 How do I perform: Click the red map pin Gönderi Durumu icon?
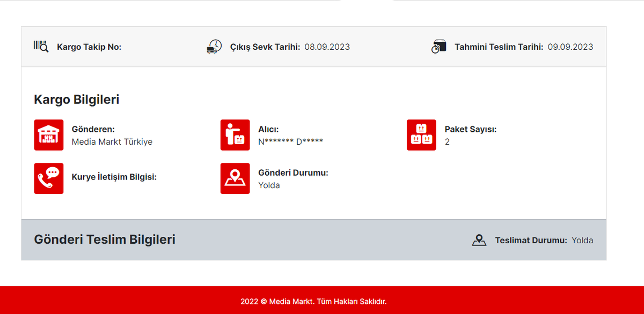(235, 178)
